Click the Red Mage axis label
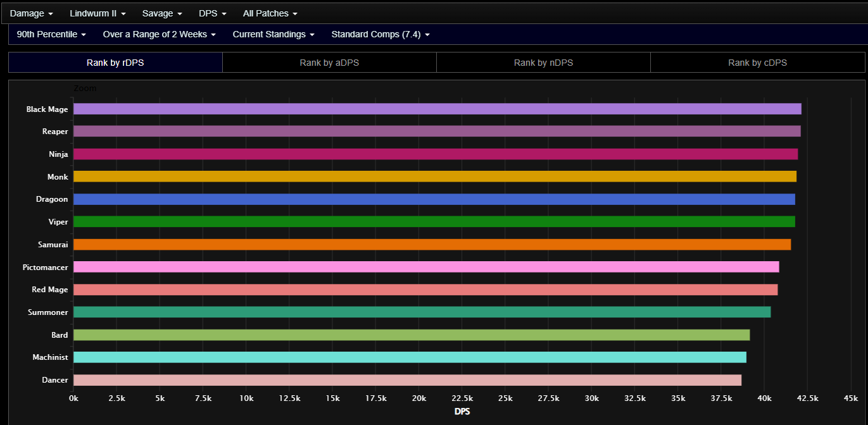This screenshot has height=425, width=868. [x=50, y=290]
